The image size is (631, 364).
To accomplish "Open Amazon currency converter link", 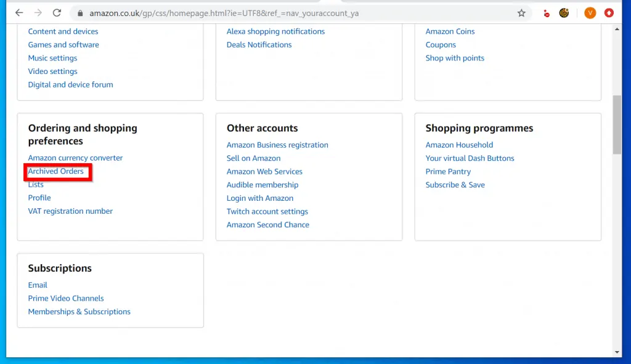I will coord(75,158).
